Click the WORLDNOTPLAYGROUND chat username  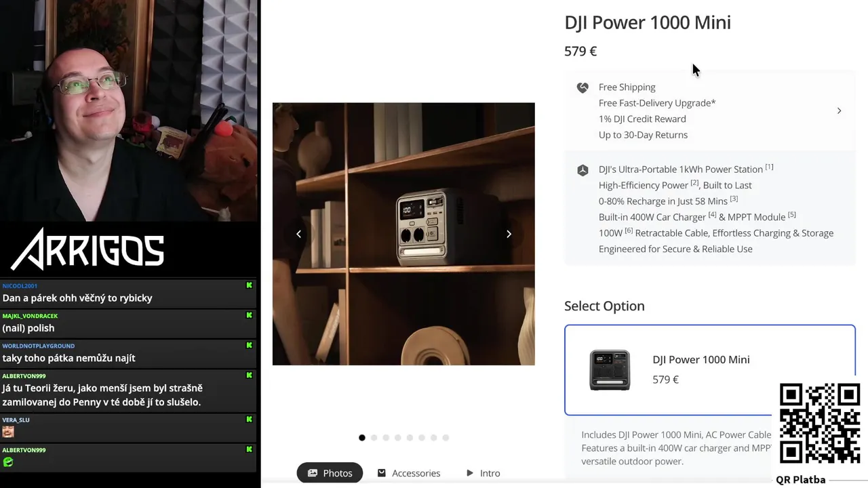(39, 346)
